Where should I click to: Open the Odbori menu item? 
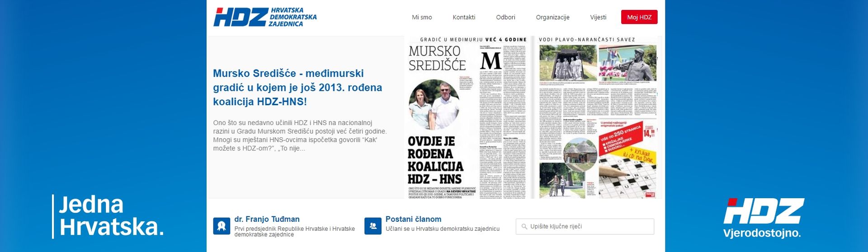point(505,17)
